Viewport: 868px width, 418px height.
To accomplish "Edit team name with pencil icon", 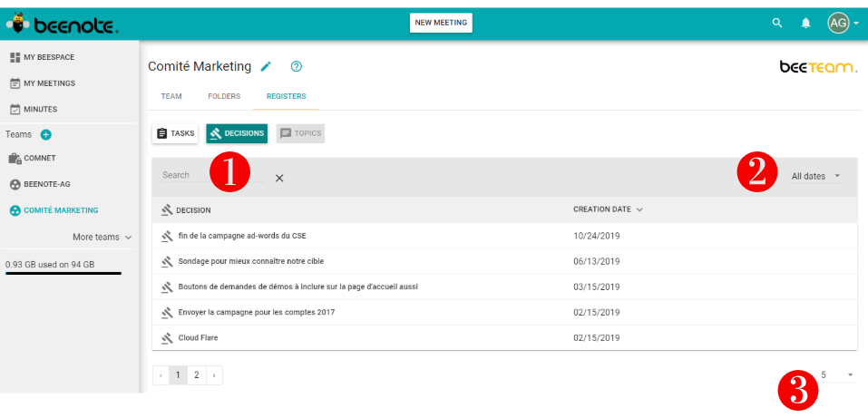I will 267,66.
